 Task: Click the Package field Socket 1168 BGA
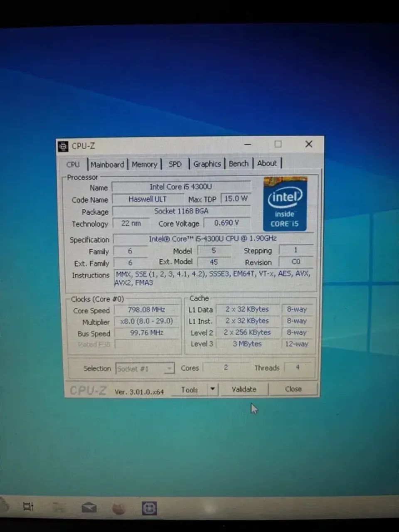(x=181, y=211)
